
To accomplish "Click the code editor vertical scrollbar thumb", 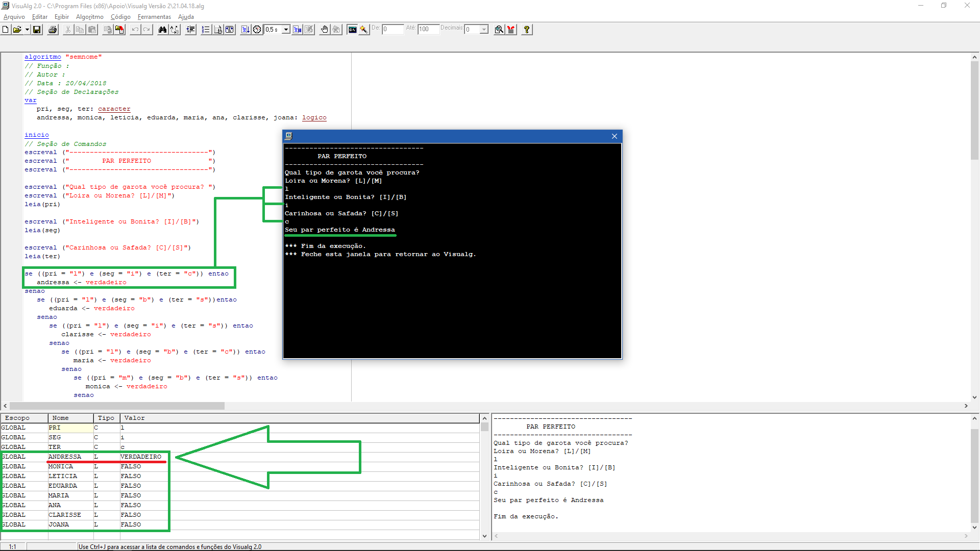I will tap(974, 110).
